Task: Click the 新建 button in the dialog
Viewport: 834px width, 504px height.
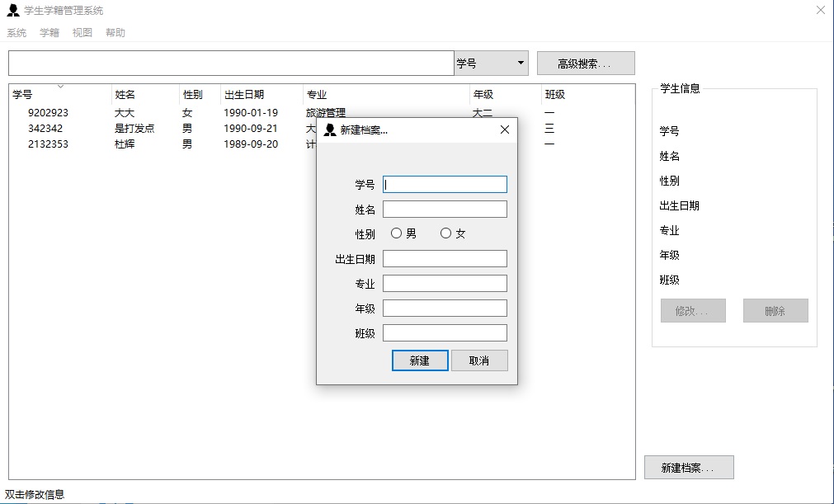Action: [x=420, y=360]
